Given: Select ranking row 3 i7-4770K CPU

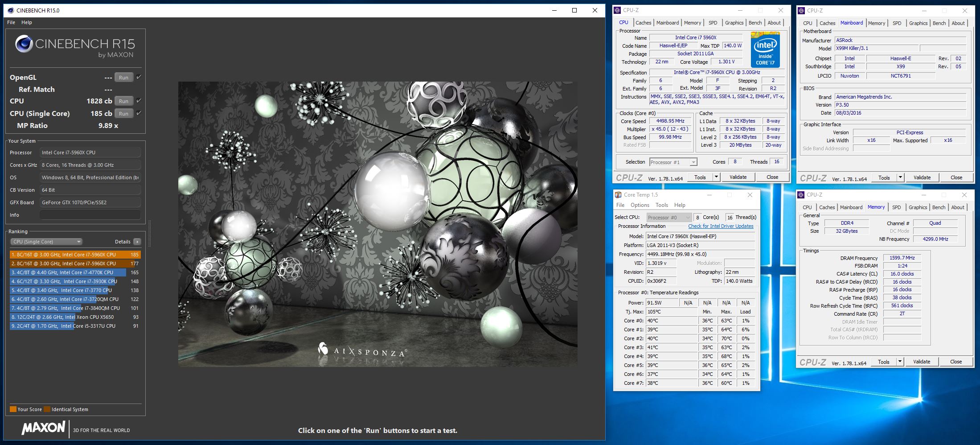Looking at the screenshot, I should 74,272.
